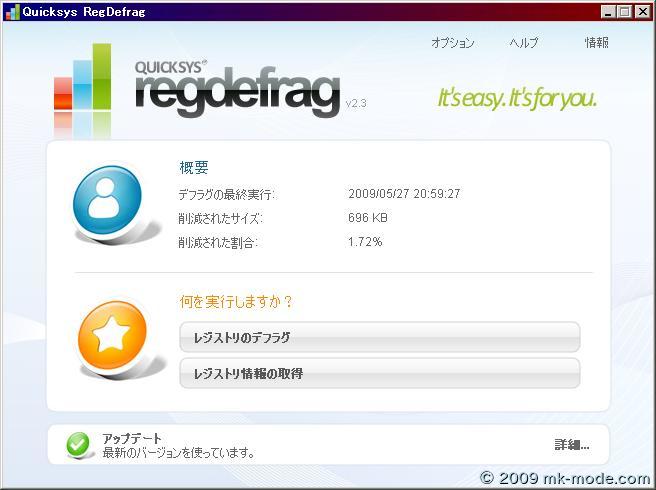Click the v2.3 version label
Screen dimensions: 656x490
356,103
